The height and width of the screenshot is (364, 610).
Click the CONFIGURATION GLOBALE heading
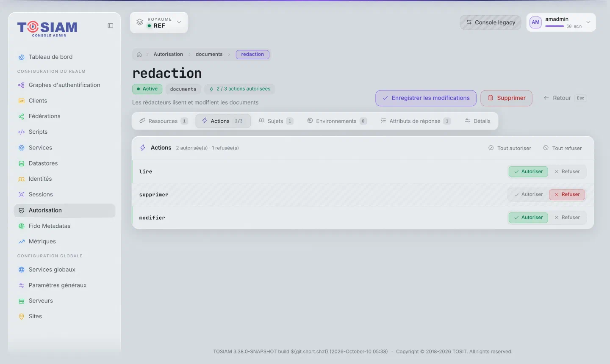(50, 256)
